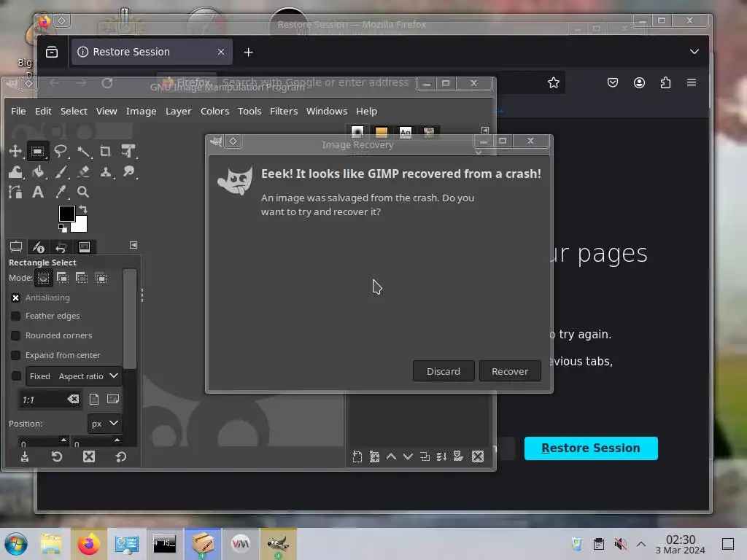The height and width of the screenshot is (560, 747).
Task: Delete tool preset icon at panel bottom
Action: click(x=88, y=457)
